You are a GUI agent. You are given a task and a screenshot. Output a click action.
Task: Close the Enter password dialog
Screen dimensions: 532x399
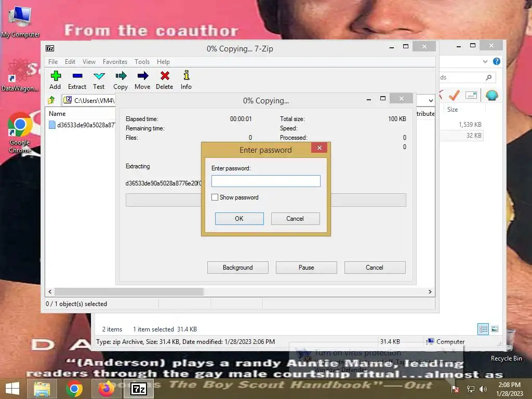319,148
